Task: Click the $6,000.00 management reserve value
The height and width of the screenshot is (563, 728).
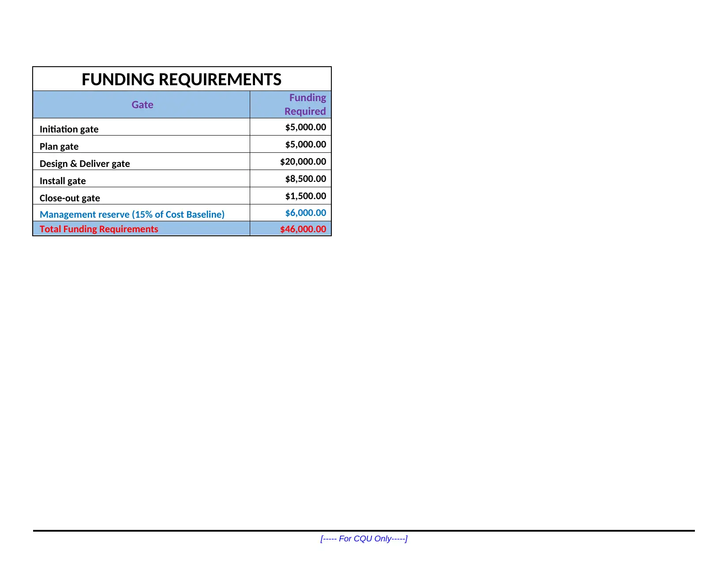Action: [x=306, y=213]
